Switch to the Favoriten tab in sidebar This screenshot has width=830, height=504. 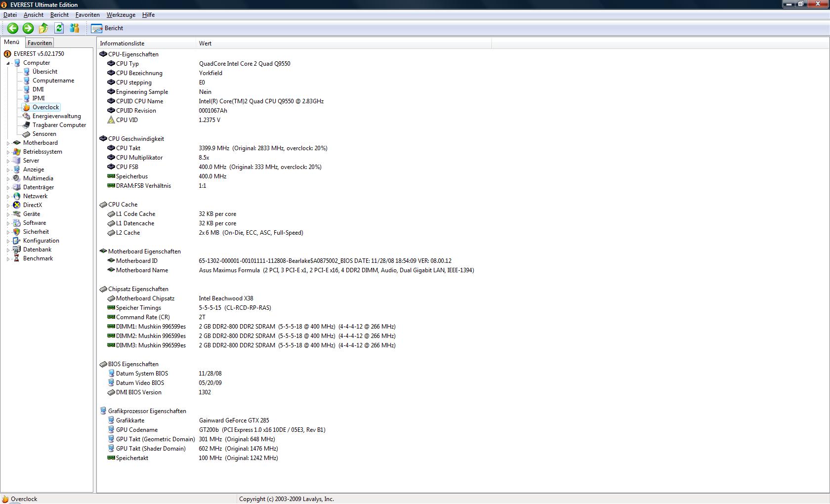pos(40,43)
